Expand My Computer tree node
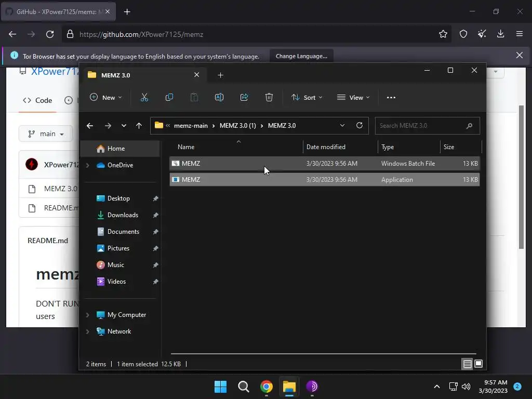 [87, 315]
